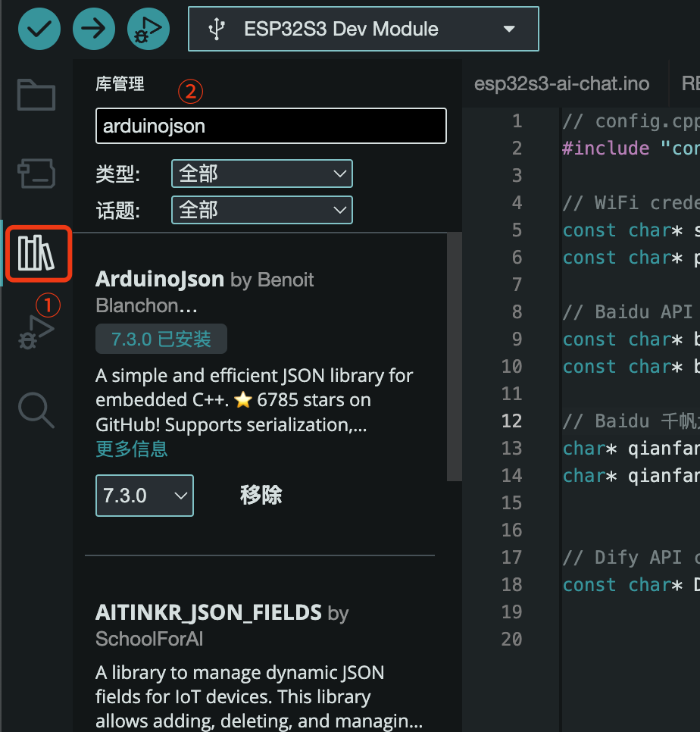Expand the 类型 filter dropdown
700x732 pixels.
tap(261, 174)
